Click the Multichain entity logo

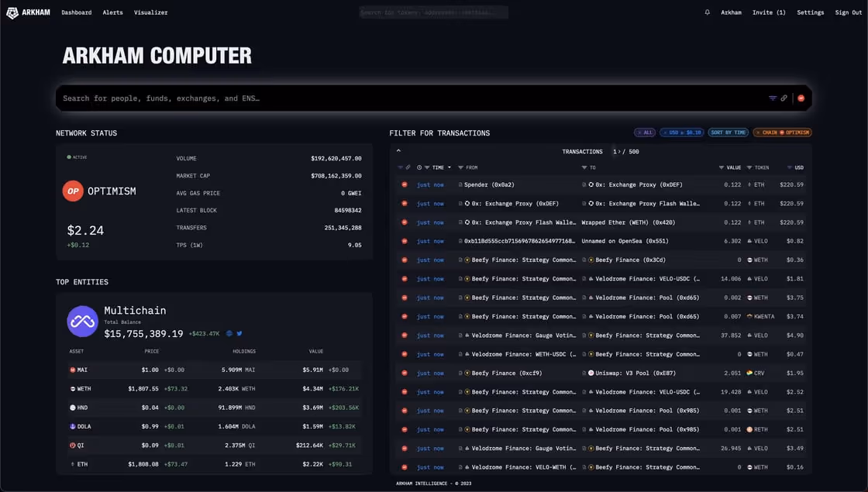[82, 321]
